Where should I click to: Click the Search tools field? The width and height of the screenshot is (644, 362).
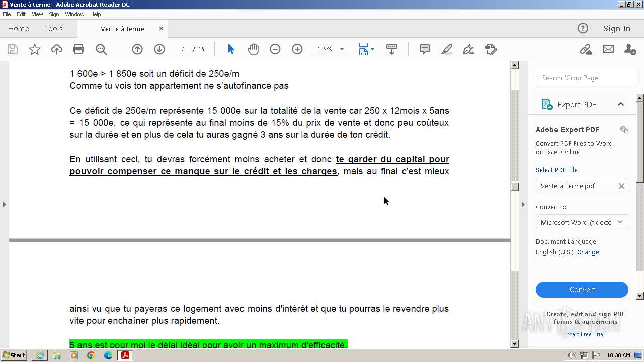pos(586,78)
